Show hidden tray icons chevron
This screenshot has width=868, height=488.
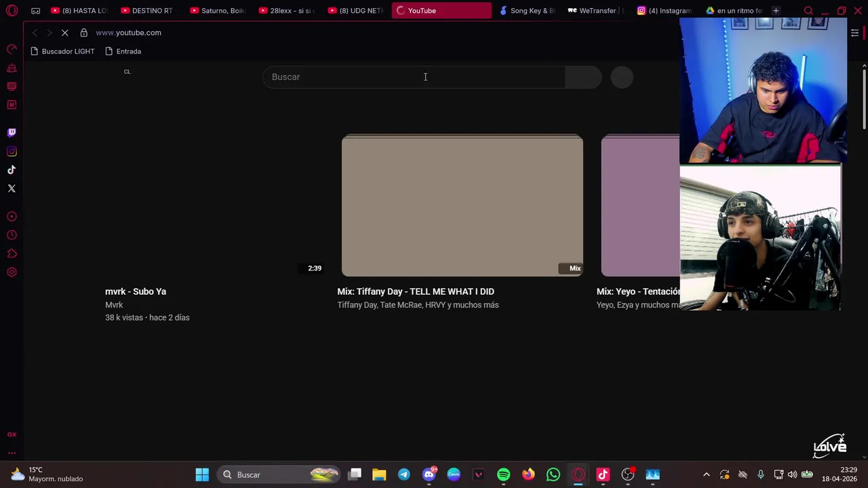point(707,474)
